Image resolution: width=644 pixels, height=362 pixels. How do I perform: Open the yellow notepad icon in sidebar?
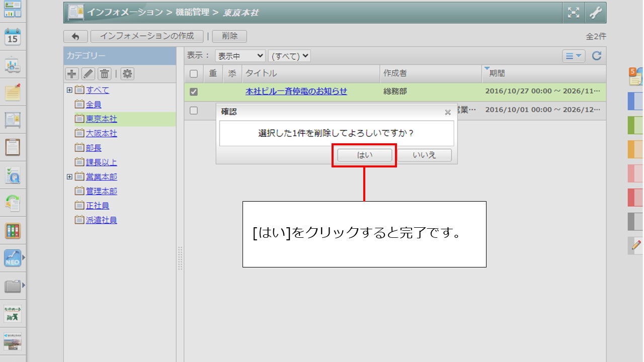[x=13, y=92]
